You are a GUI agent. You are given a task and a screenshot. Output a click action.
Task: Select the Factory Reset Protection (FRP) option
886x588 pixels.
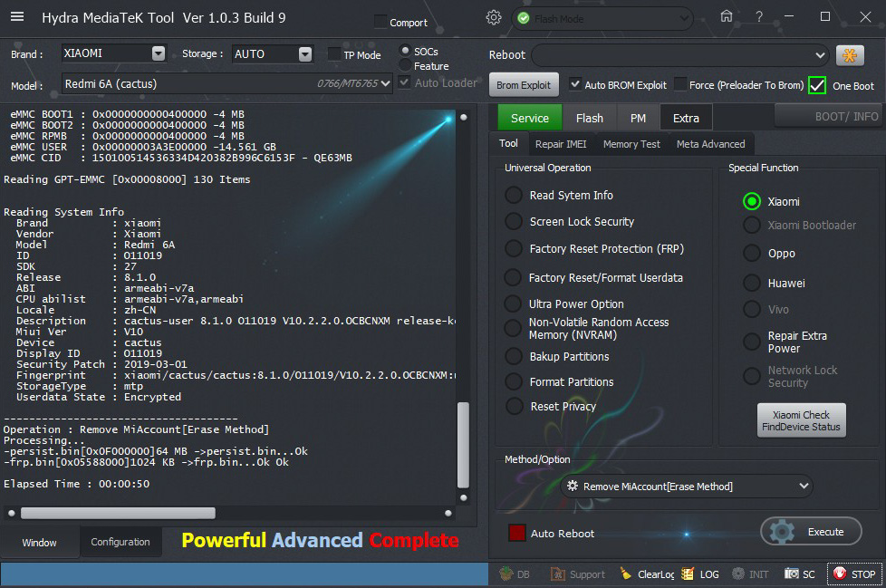pyautogui.click(x=514, y=249)
